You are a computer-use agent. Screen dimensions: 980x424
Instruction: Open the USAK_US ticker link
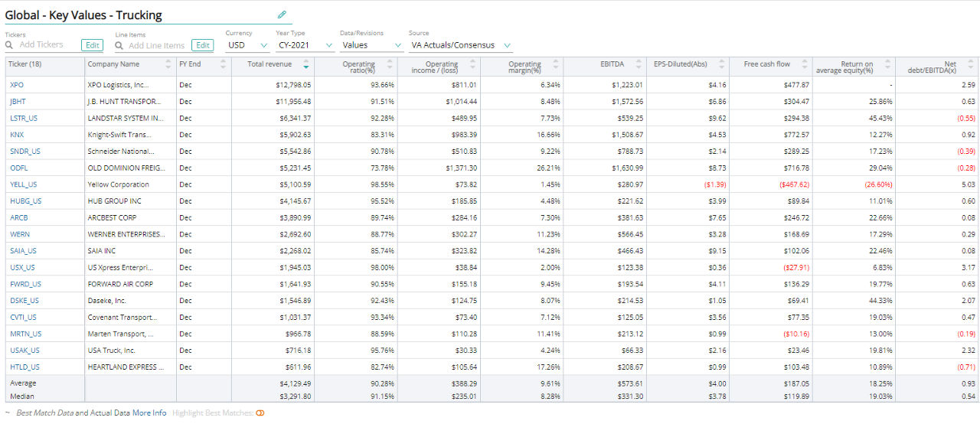click(x=24, y=351)
